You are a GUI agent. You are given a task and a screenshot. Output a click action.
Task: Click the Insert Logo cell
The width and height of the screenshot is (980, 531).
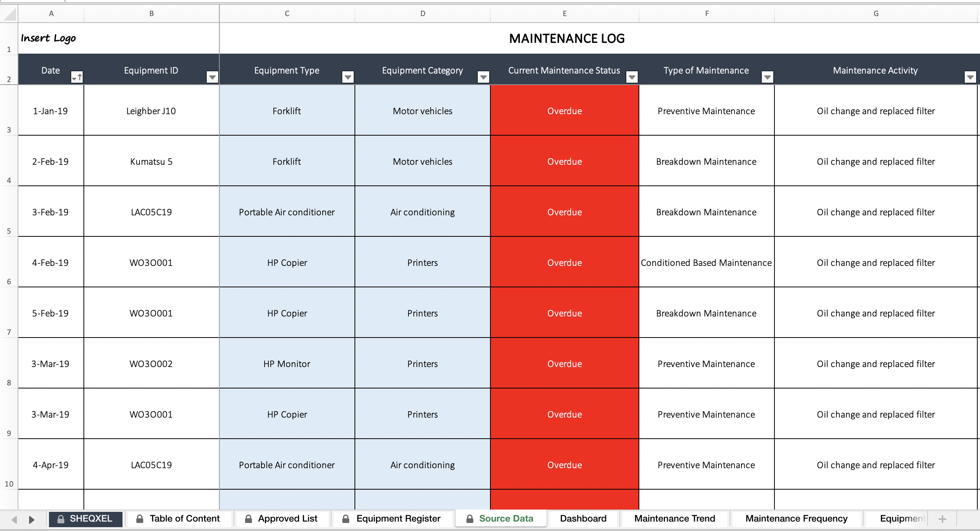[119, 38]
